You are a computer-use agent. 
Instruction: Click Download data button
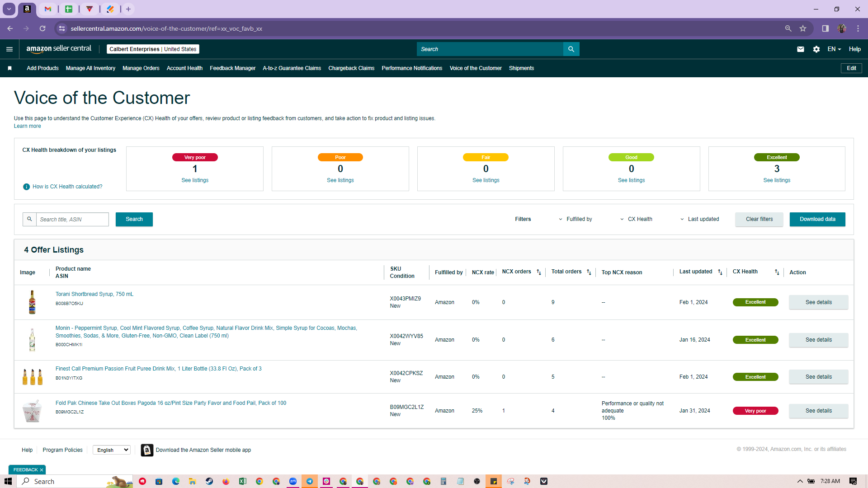817,219
